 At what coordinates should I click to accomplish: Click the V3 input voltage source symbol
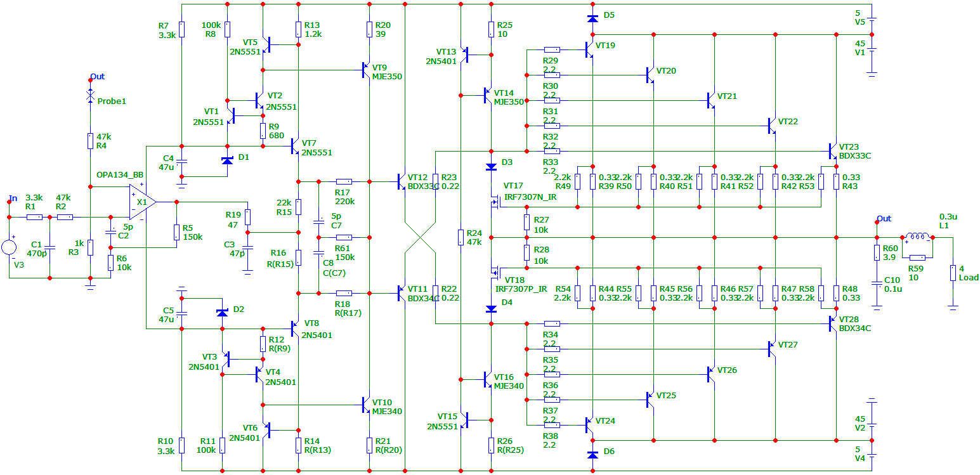[10, 248]
